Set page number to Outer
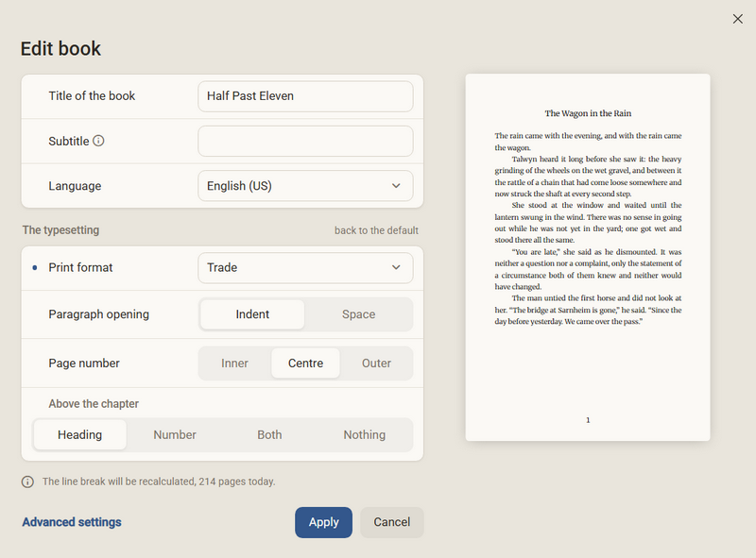 click(376, 364)
